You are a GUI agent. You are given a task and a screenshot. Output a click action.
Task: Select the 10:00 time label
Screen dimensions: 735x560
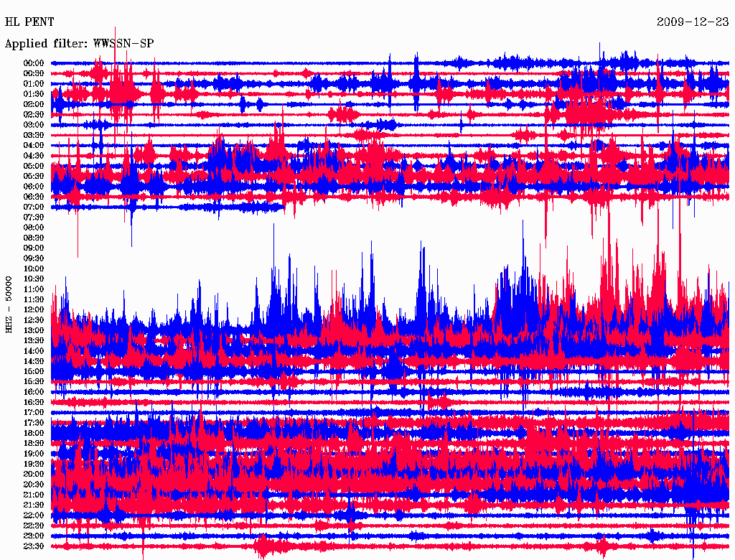click(x=34, y=269)
